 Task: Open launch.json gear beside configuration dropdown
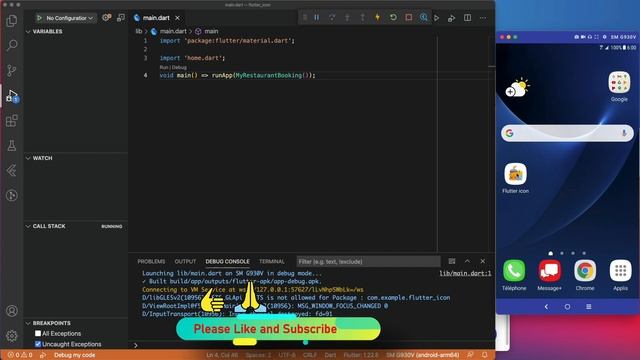[107, 18]
